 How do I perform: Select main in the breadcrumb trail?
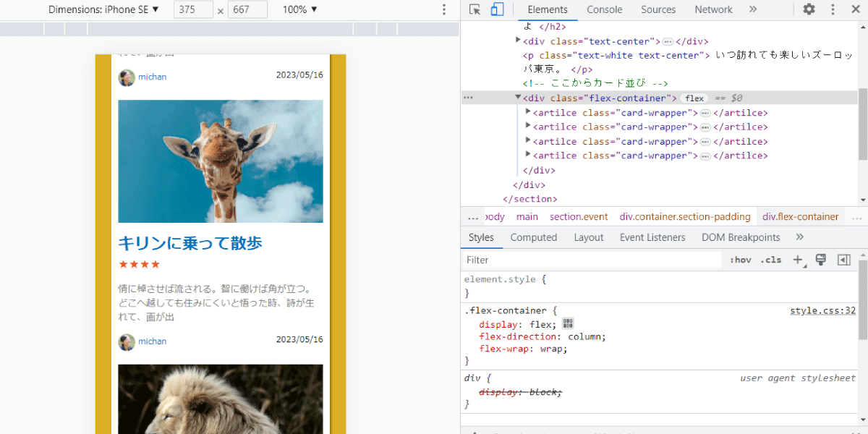coord(527,216)
